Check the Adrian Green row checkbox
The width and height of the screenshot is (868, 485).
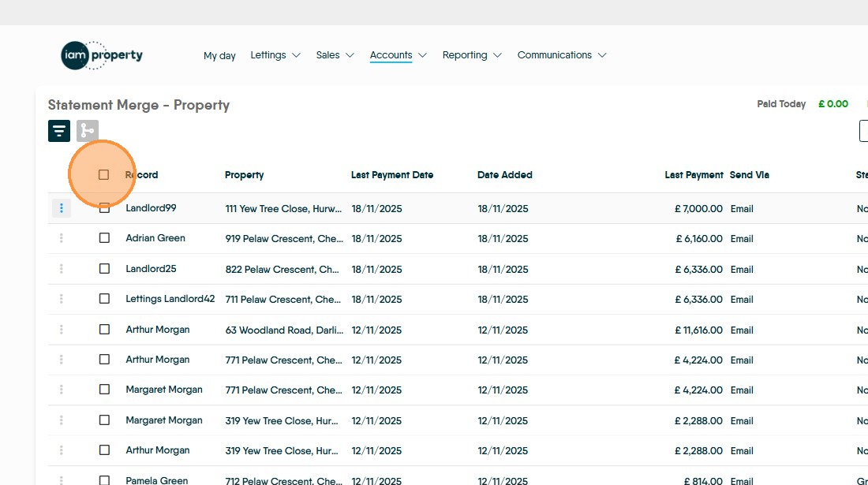pyautogui.click(x=104, y=238)
